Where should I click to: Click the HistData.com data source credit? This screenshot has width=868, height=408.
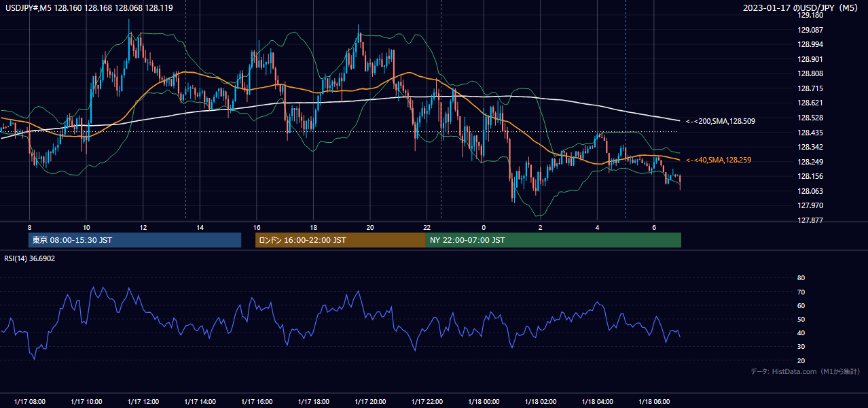[806, 371]
